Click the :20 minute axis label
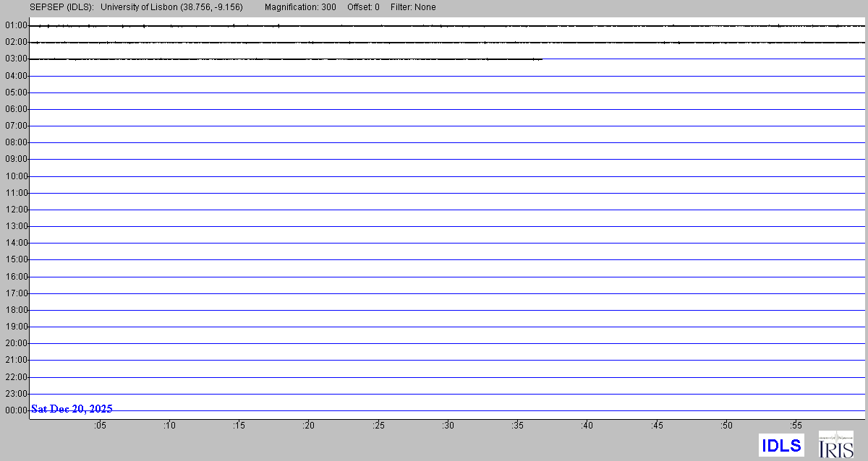The width and height of the screenshot is (868, 461). pos(309,426)
